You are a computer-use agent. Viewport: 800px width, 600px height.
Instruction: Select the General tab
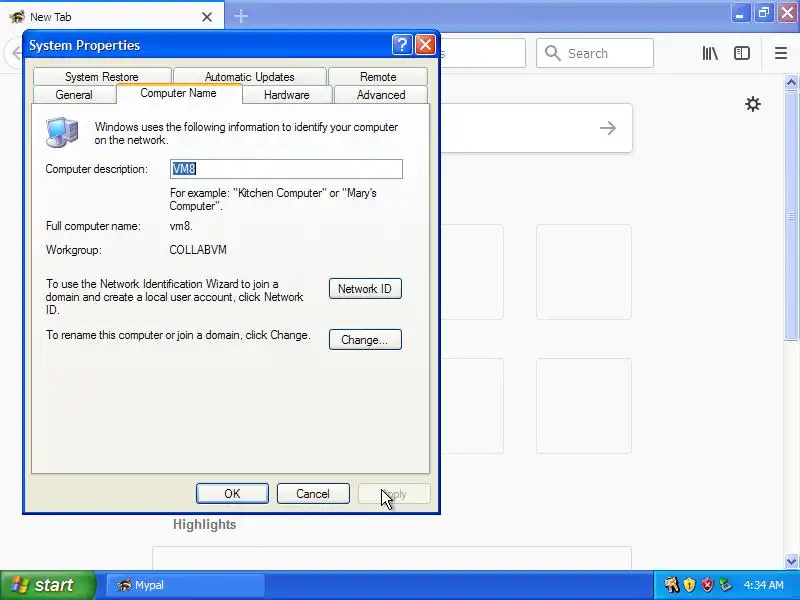[74, 95]
